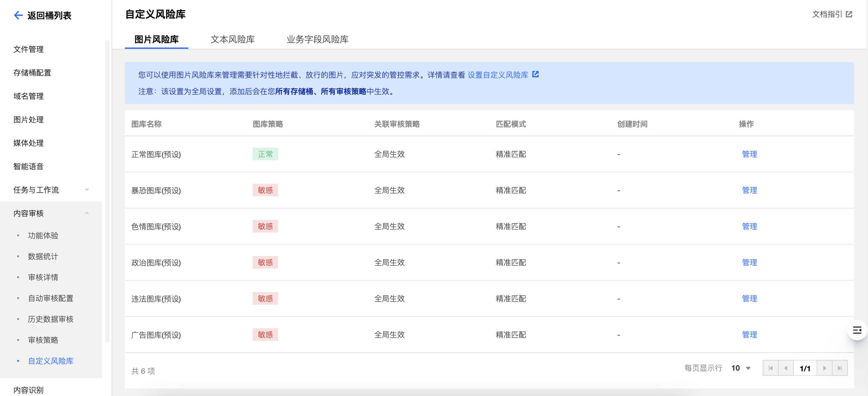Select 审核策略 in the sidebar
This screenshot has height=396, width=868.
click(43, 340)
